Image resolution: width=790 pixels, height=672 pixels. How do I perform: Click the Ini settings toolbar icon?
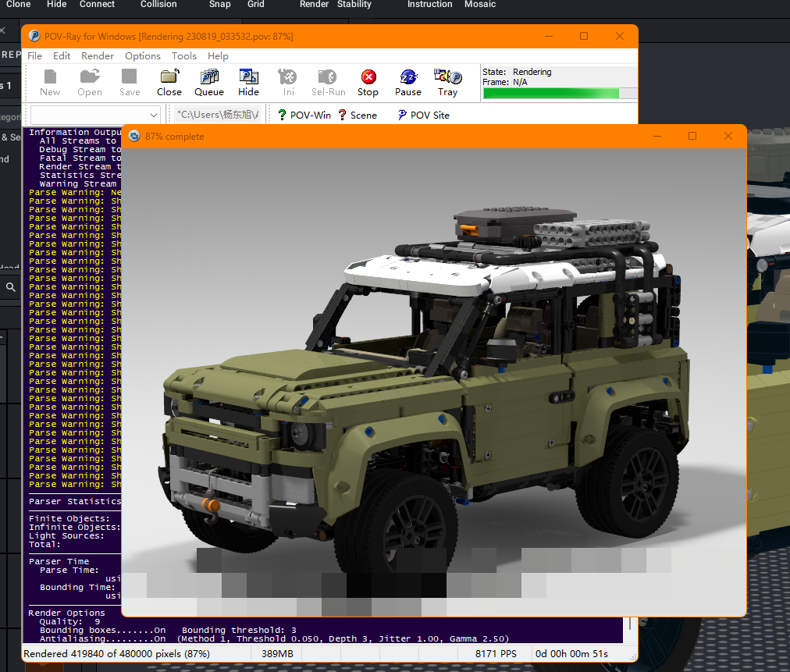pyautogui.click(x=288, y=83)
